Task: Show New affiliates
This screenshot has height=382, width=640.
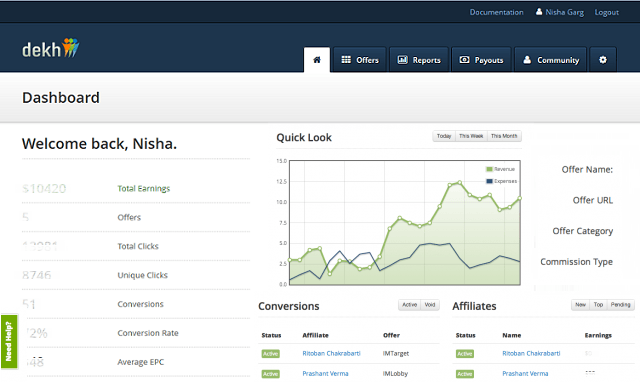Action: pyautogui.click(x=580, y=304)
